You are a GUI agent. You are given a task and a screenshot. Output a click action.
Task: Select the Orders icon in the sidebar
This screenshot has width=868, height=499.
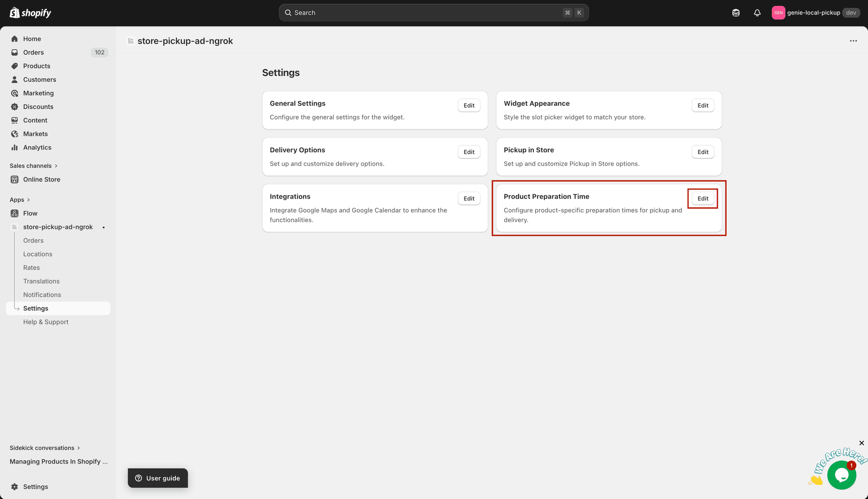[x=14, y=52]
